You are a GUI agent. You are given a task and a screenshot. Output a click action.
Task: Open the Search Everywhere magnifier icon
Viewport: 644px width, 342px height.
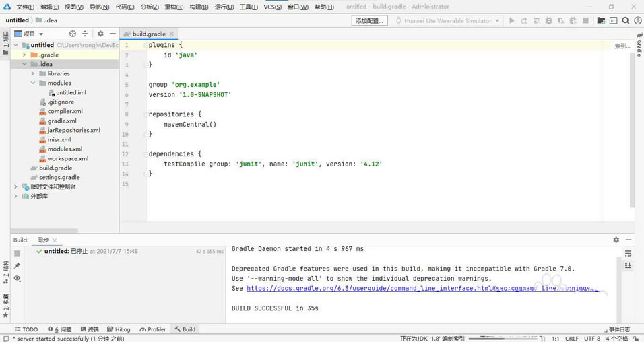(x=626, y=20)
